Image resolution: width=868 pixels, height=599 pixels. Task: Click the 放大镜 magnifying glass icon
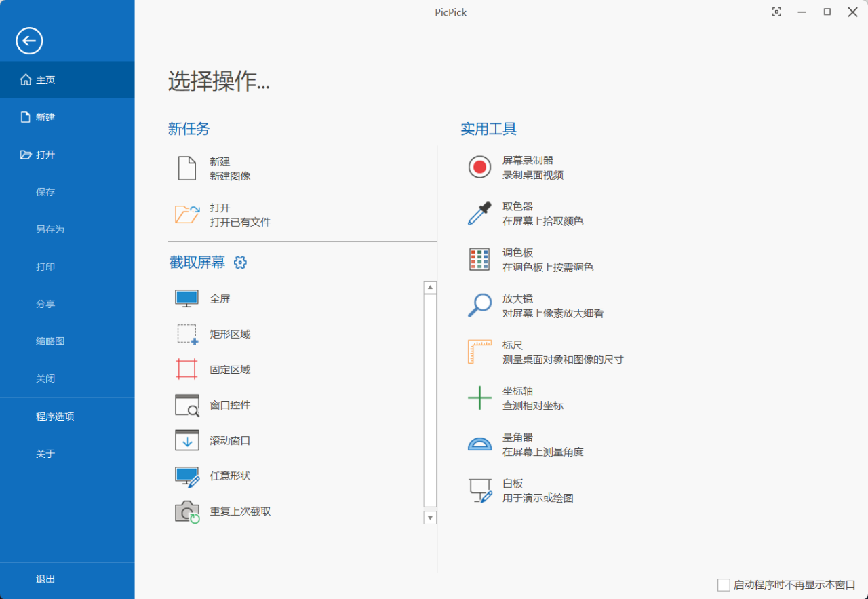click(x=479, y=305)
